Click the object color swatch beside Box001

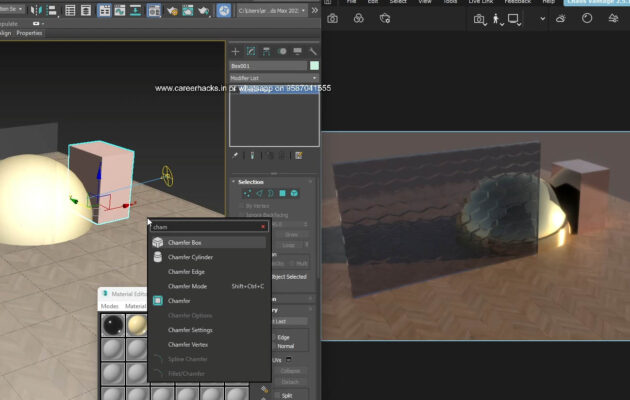pyautogui.click(x=314, y=66)
